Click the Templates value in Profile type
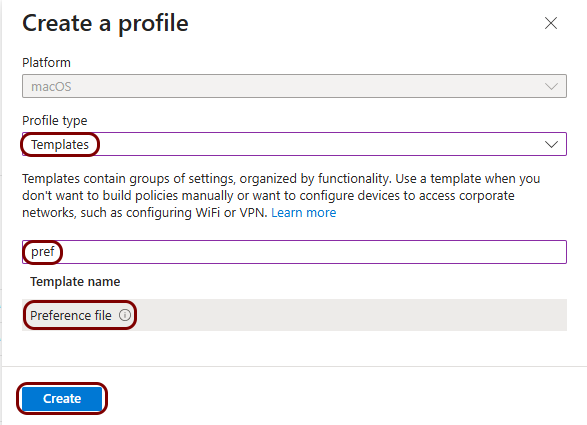This screenshot has width=587, height=425. coord(60,145)
